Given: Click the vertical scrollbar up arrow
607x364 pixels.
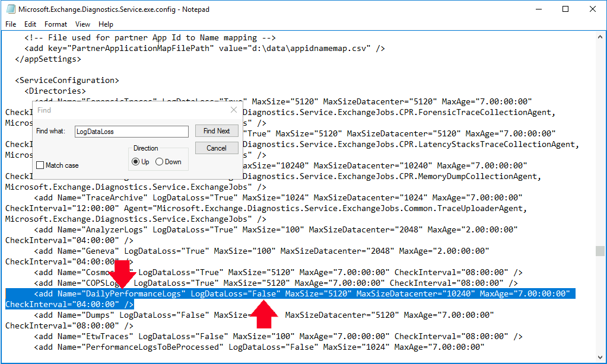Looking at the screenshot, I should [600, 37].
